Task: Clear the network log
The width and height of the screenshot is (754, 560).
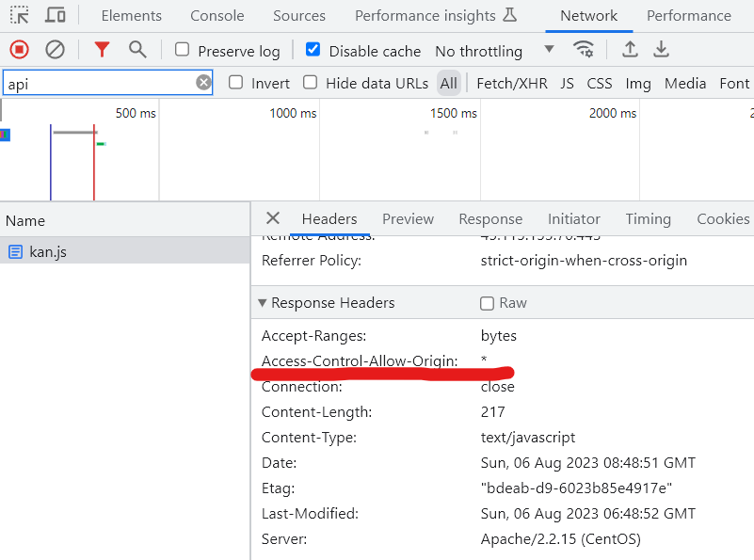Action: click(x=55, y=50)
